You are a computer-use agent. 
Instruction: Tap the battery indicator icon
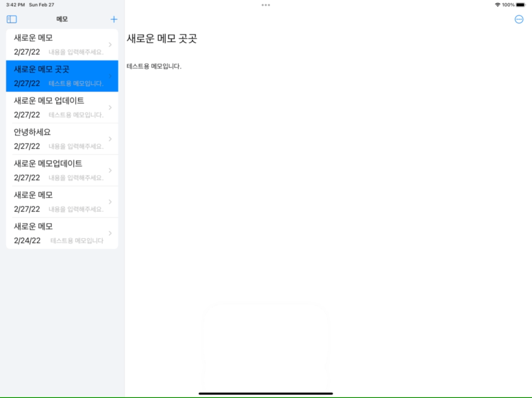point(521,5)
